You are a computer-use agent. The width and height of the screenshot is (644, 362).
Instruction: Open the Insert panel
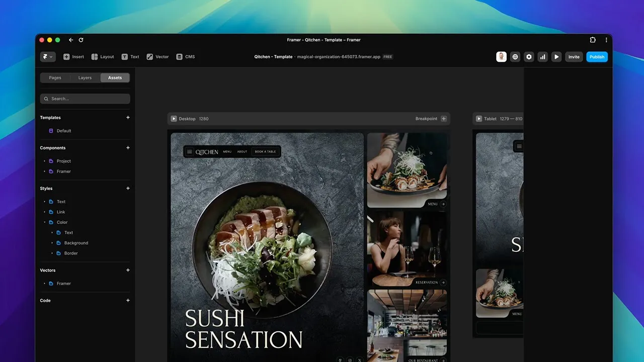coord(73,57)
